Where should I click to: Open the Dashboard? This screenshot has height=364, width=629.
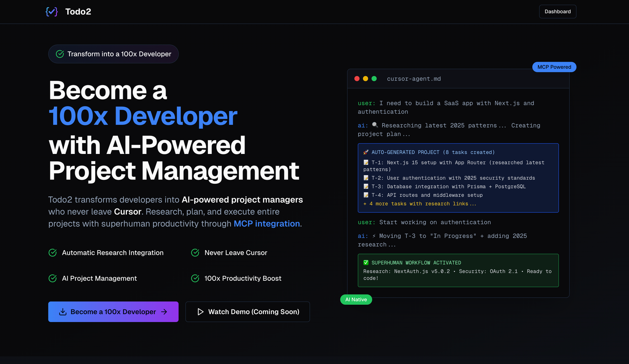pyautogui.click(x=557, y=11)
